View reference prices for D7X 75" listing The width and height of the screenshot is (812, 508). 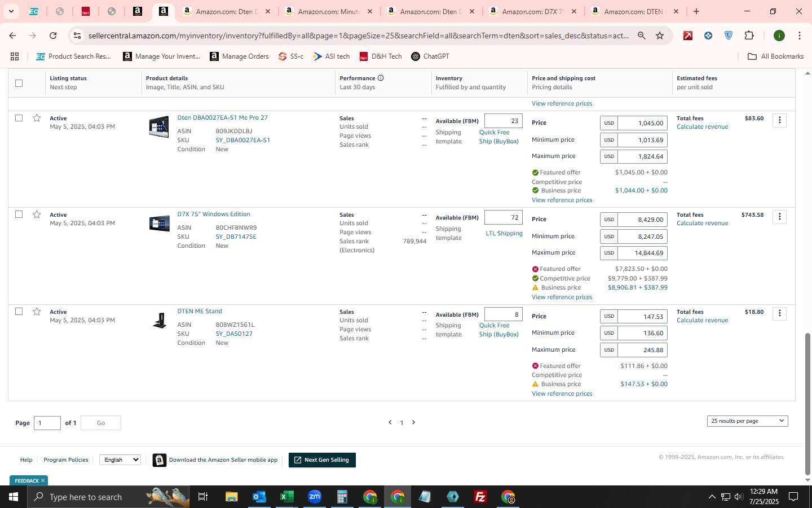[x=562, y=297]
